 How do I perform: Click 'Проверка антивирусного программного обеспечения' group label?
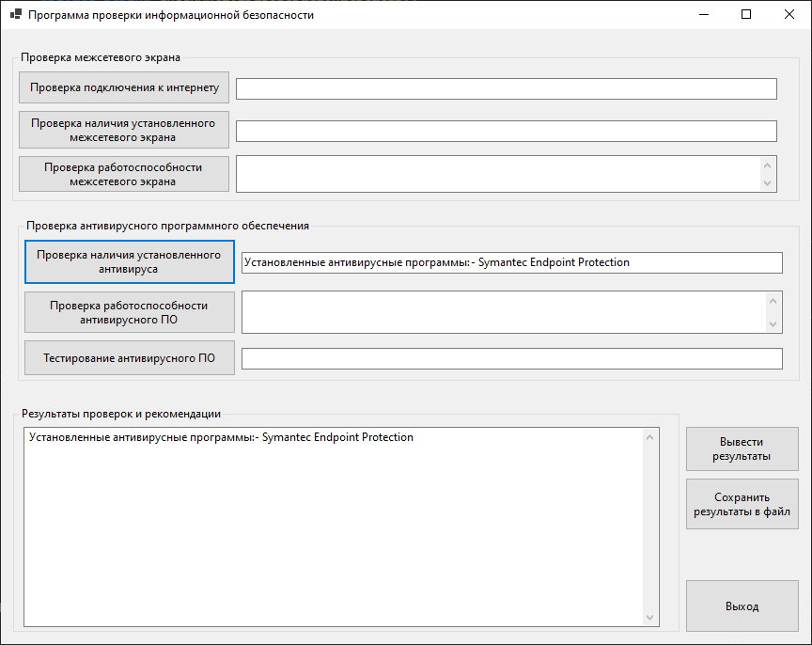click(168, 226)
